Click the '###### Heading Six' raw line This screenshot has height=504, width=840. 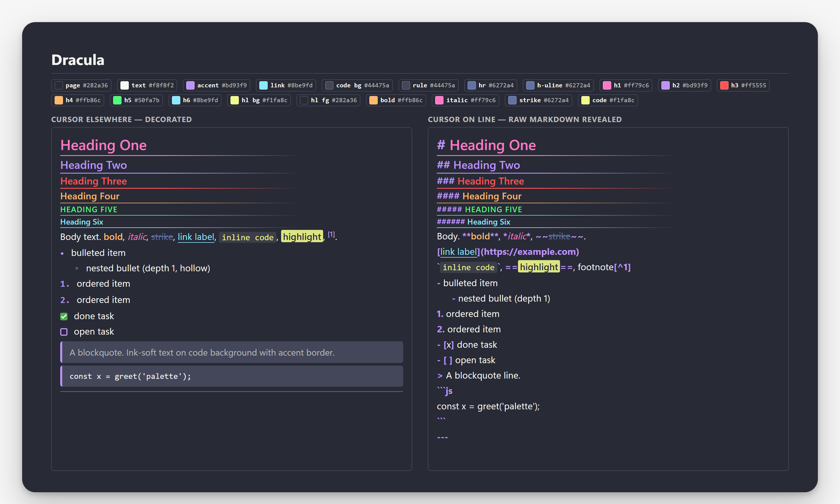click(474, 222)
